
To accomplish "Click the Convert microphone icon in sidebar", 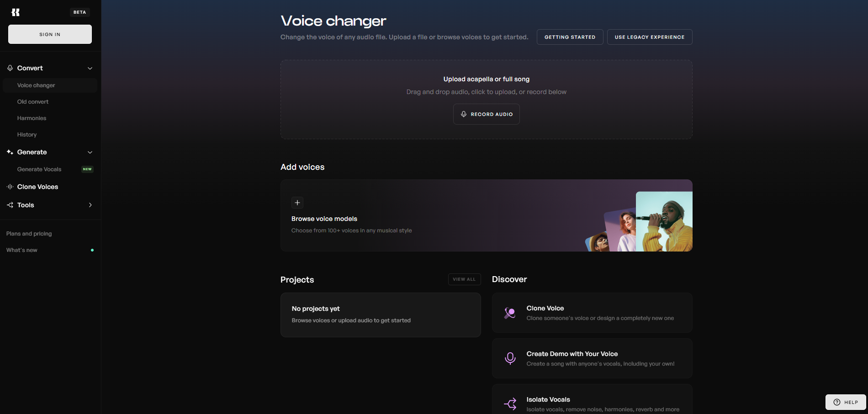I will 10,68.
